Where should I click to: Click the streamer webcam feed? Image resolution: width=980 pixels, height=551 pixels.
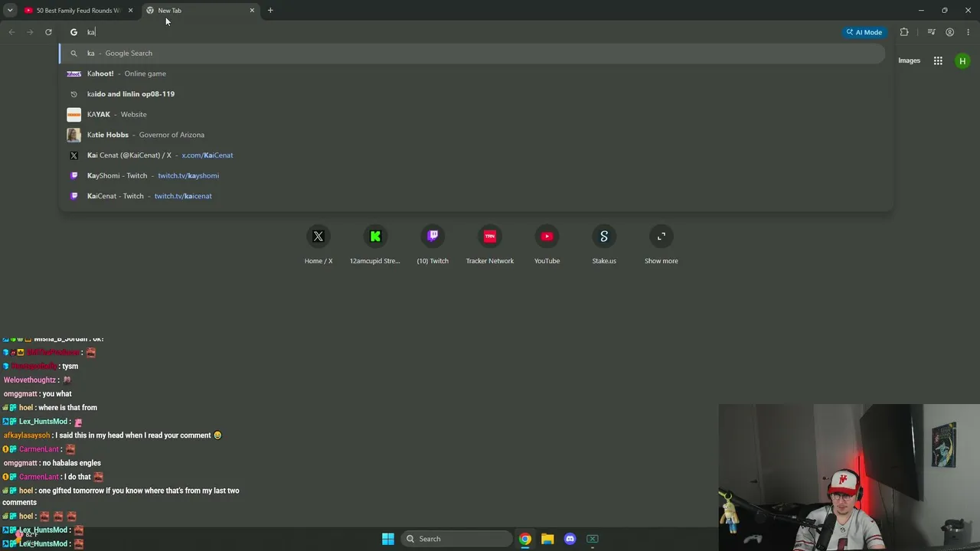pyautogui.click(x=849, y=478)
